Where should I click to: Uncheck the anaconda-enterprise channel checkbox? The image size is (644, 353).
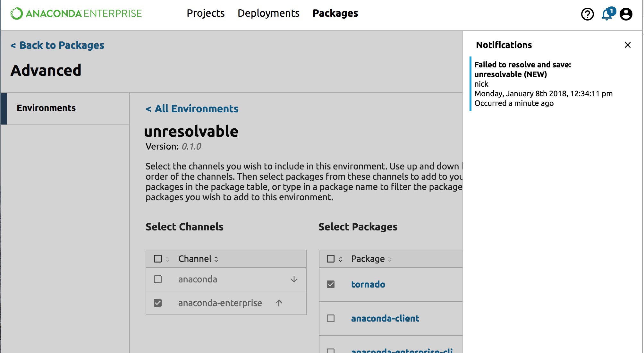[x=158, y=303]
